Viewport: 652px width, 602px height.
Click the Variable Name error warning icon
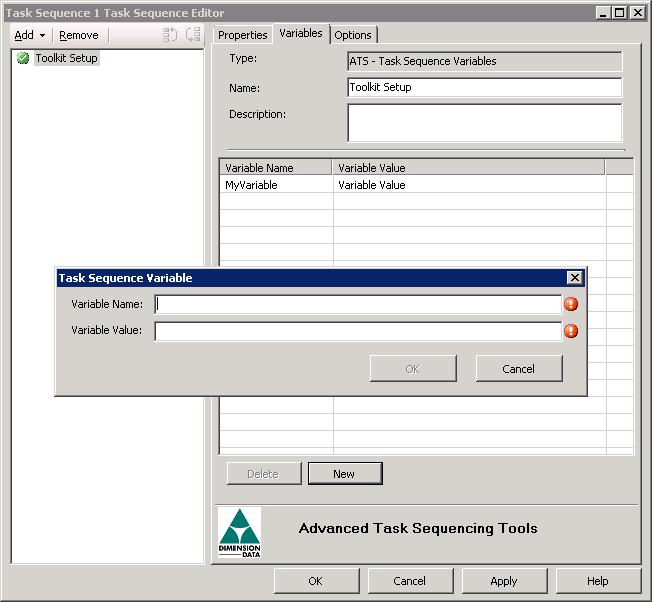click(x=571, y=304)
